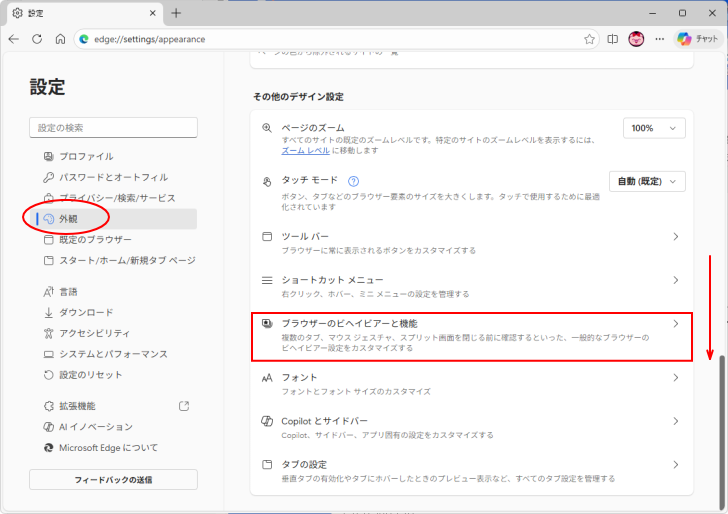Open 拡張機能 in sidebar
Image resolution: width=728 pixels, height=514 pixels.
coord(114,406)
